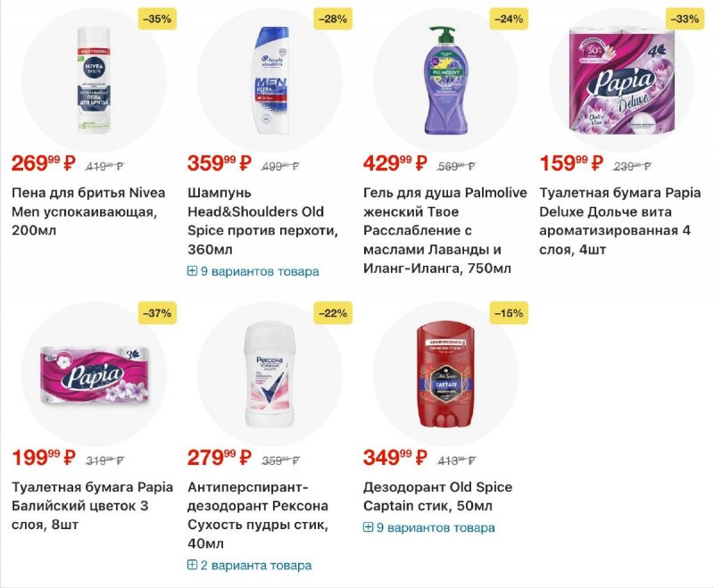
Task: Expand 9 вариантов товара under Head&Shoulders shampoo
Action: click(253, 271)
